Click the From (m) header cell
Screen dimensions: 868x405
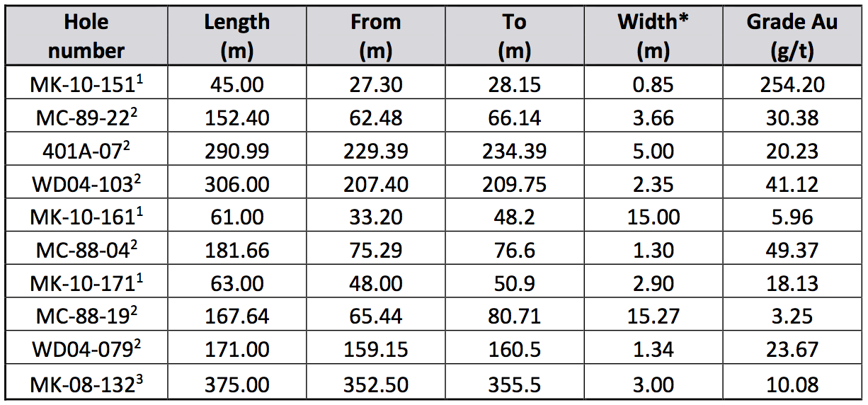click(x=375, y=36)
